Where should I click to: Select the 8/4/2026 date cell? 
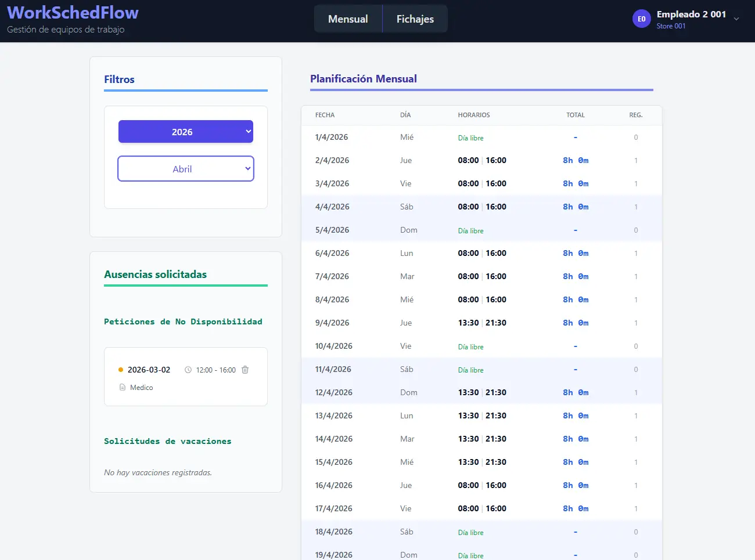tap(332, 299)
